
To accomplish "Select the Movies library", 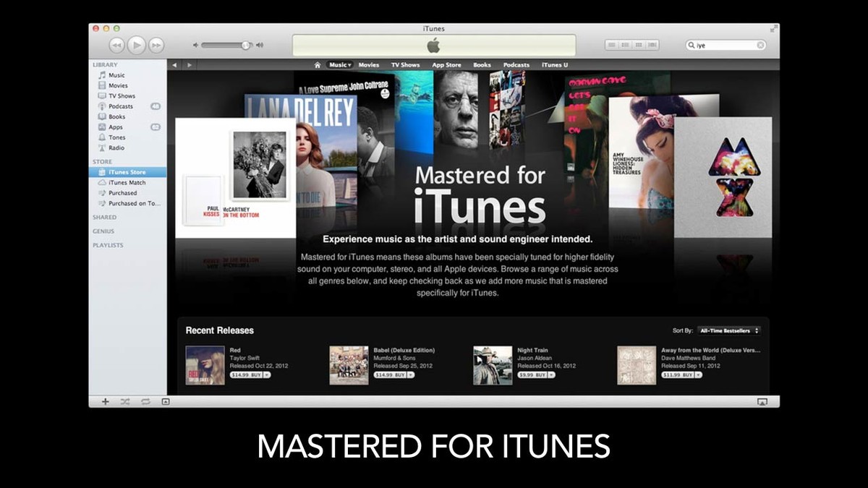I will 116,85.
